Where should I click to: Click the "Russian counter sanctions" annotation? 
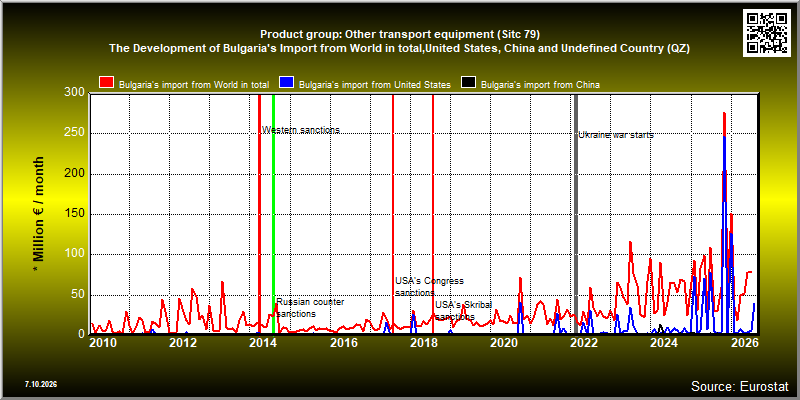[x=310, y=308]
